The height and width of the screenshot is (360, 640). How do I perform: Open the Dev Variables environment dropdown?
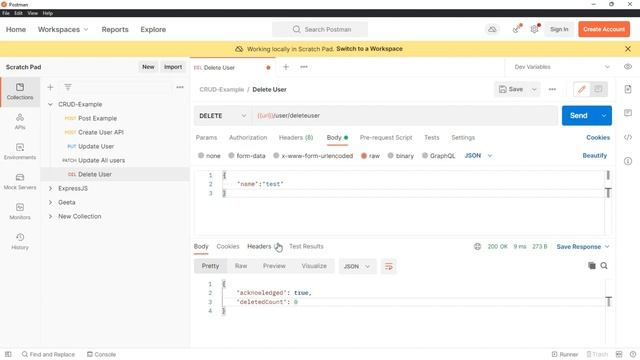click(562, 67)
